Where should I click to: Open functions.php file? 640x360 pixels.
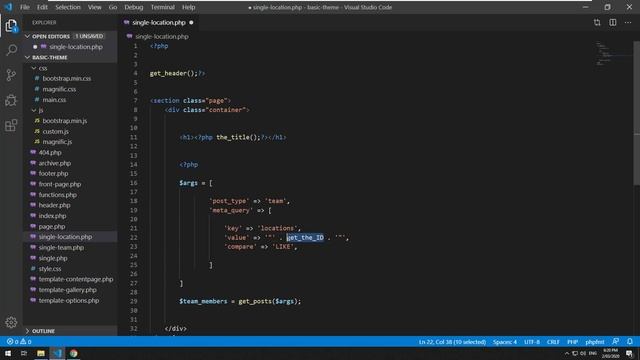coord(58,195)
